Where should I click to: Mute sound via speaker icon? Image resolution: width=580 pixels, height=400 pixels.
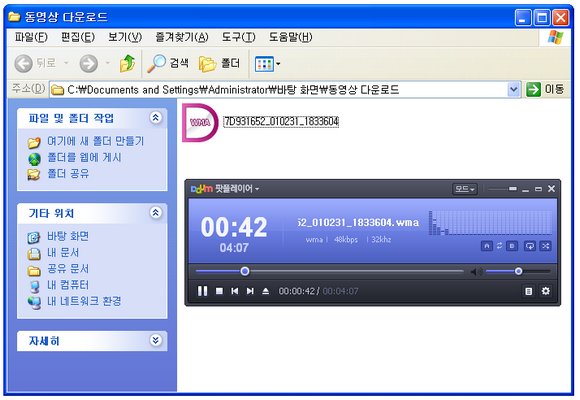(x=476, y=272)
